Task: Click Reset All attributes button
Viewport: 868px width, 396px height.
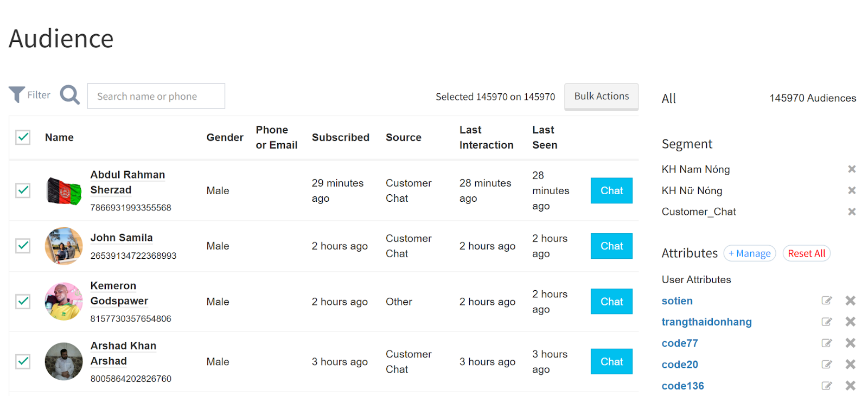Action: pyautogui.click(x=807, y=253)
